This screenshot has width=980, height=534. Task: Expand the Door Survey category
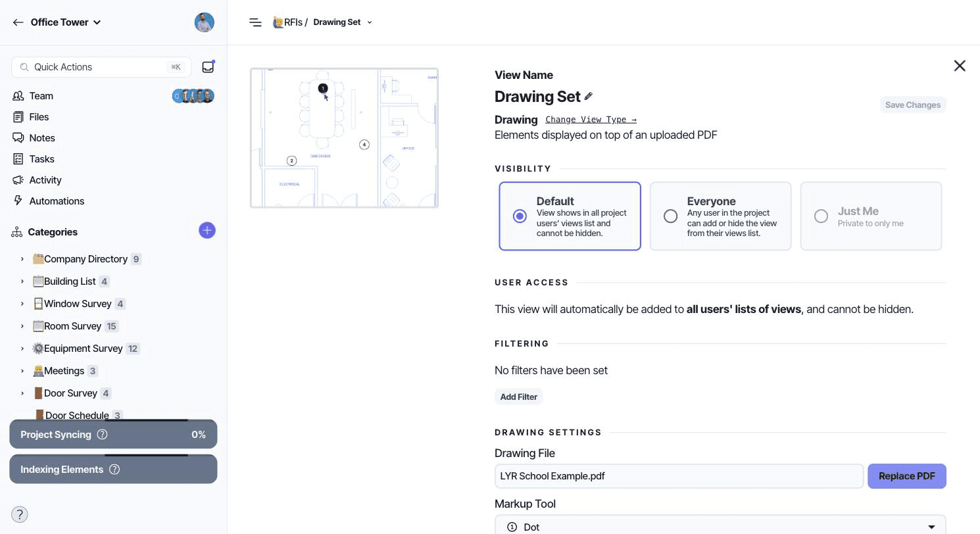tap(22, 393)
